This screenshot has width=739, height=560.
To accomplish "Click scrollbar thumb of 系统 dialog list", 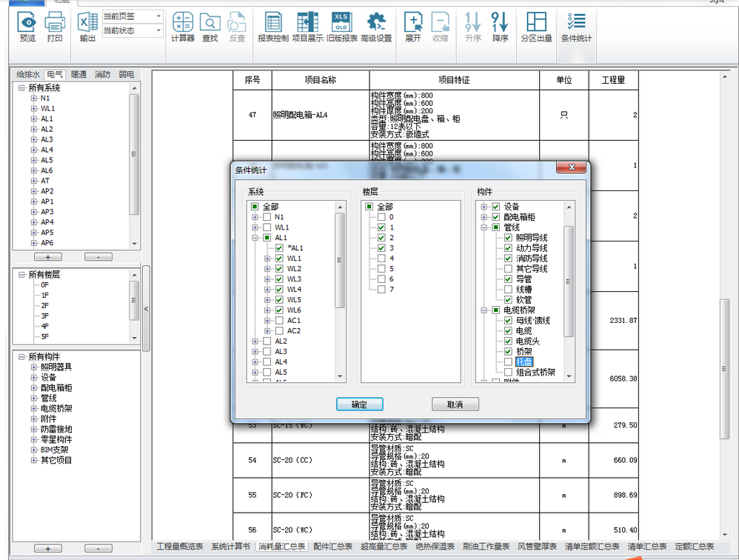I will coord(340,260).
